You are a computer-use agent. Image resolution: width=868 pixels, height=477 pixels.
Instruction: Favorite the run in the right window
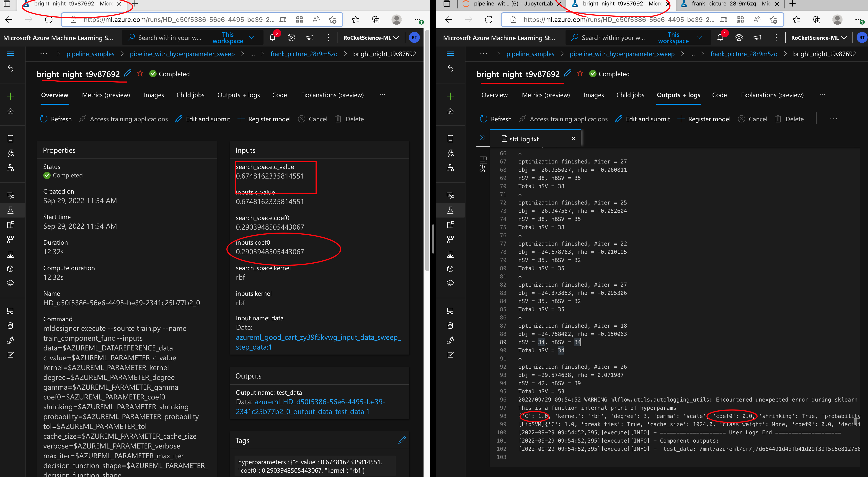point(580,73)
